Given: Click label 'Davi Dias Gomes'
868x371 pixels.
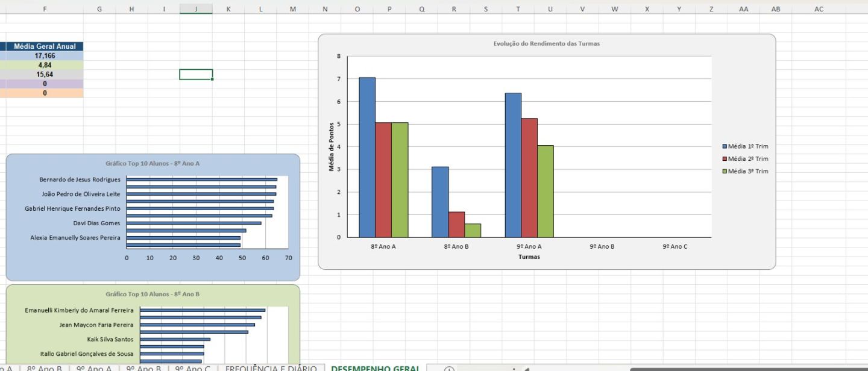Looking at the screenshot, I should click(97, 223).
